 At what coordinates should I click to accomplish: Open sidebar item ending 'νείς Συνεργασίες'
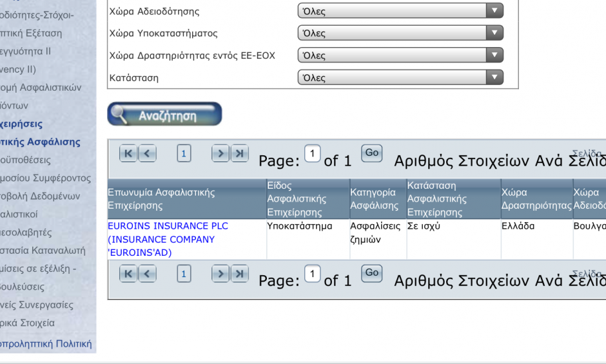(37, 305)
